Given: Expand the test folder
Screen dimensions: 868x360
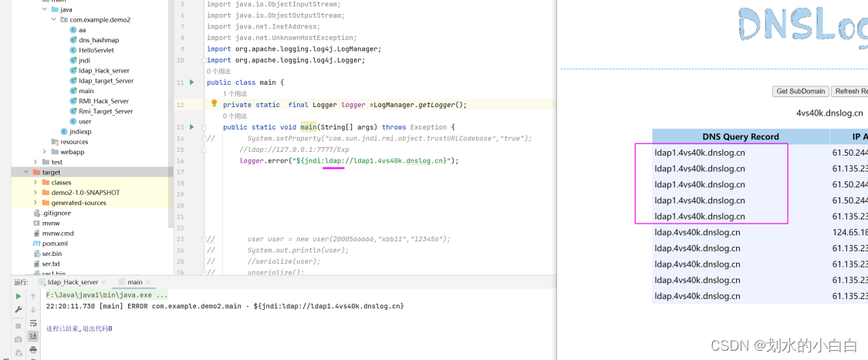Looking at the screenshot, I should [35, 162].
